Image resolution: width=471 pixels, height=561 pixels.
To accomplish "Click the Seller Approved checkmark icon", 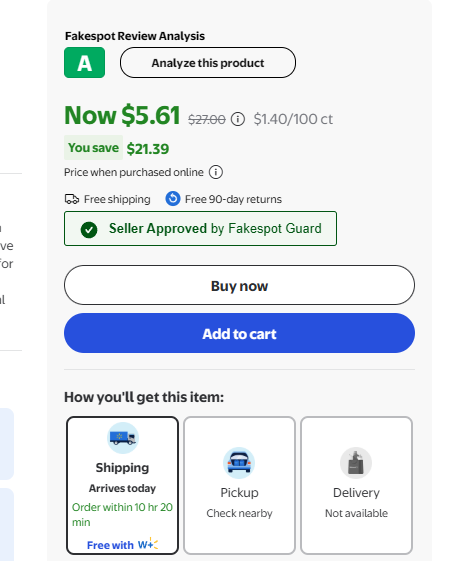I will point(89,230).
